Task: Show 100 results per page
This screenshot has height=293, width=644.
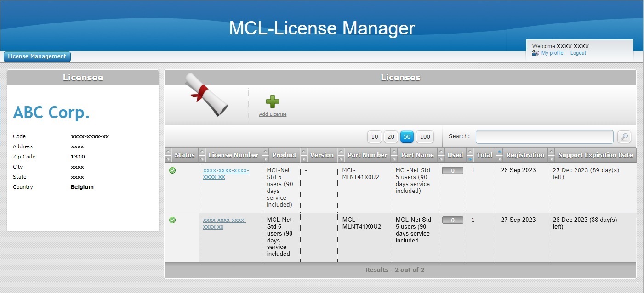Action: click(425, 136)
